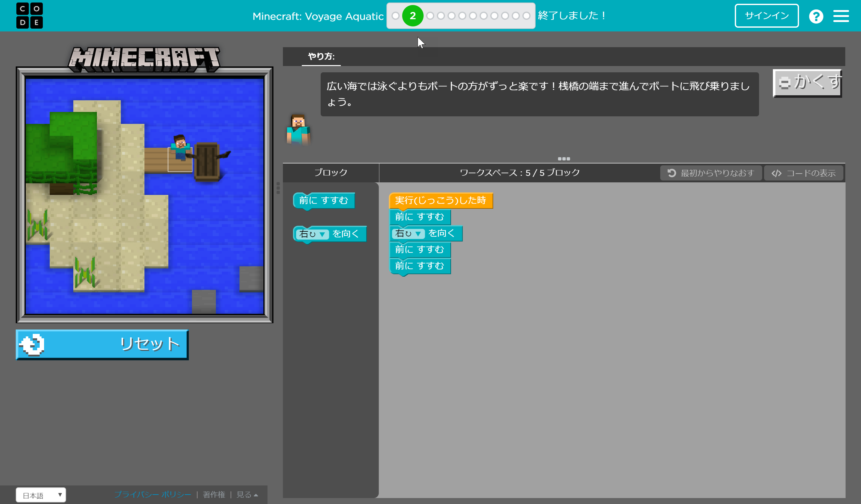Open the 日本語 language dropdown
This screenshot has height=504, width=861.
point(41,495)
